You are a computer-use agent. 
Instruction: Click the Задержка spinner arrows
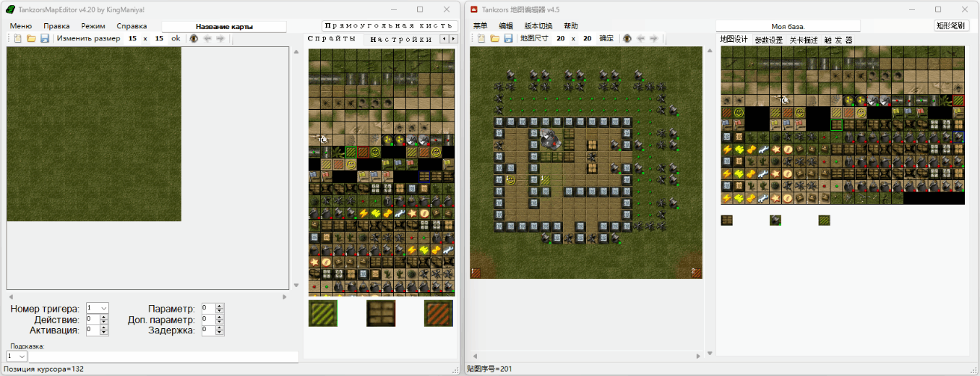point(220,330)
